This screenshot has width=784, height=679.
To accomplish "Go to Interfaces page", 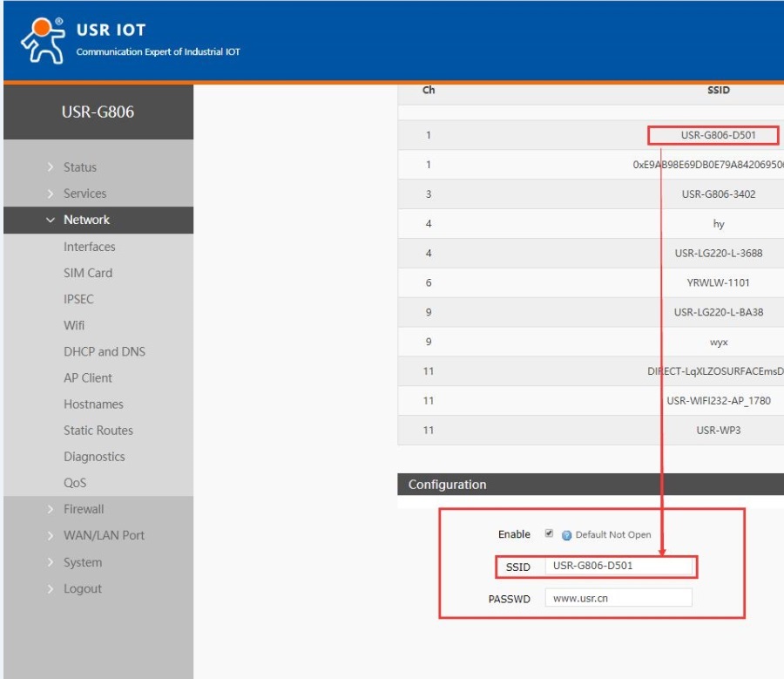I will [x=90, y=247].
